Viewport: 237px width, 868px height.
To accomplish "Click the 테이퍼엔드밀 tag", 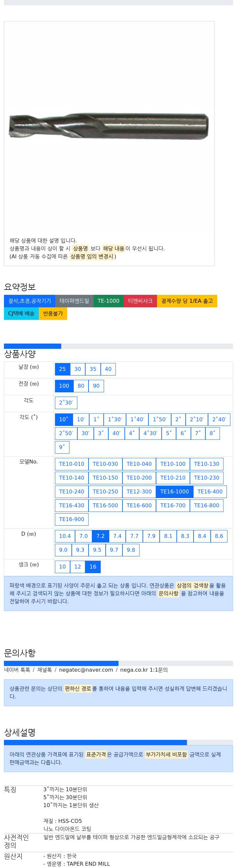I will pyautogui.click(x=74, y=301).
